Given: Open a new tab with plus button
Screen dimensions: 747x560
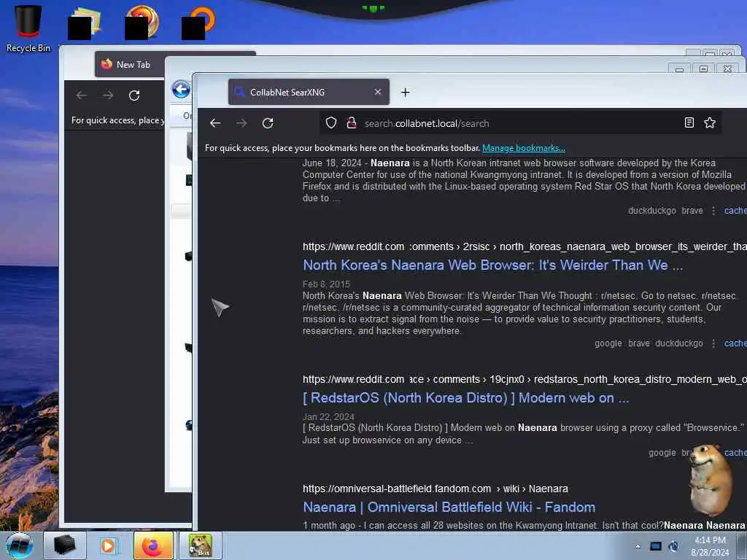Looking at the screenshot, I should (x=406, y=93).
